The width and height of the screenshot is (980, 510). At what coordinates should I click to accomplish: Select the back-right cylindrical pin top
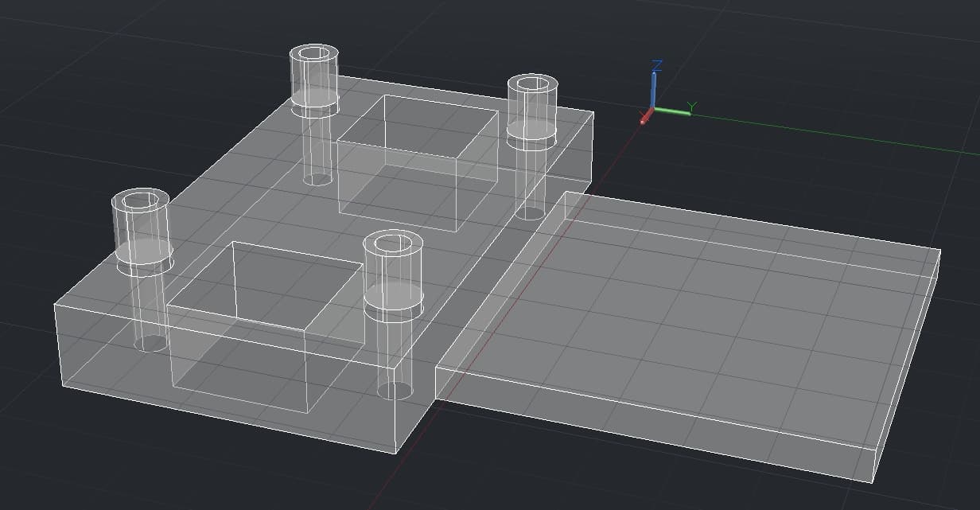(532, 84)
